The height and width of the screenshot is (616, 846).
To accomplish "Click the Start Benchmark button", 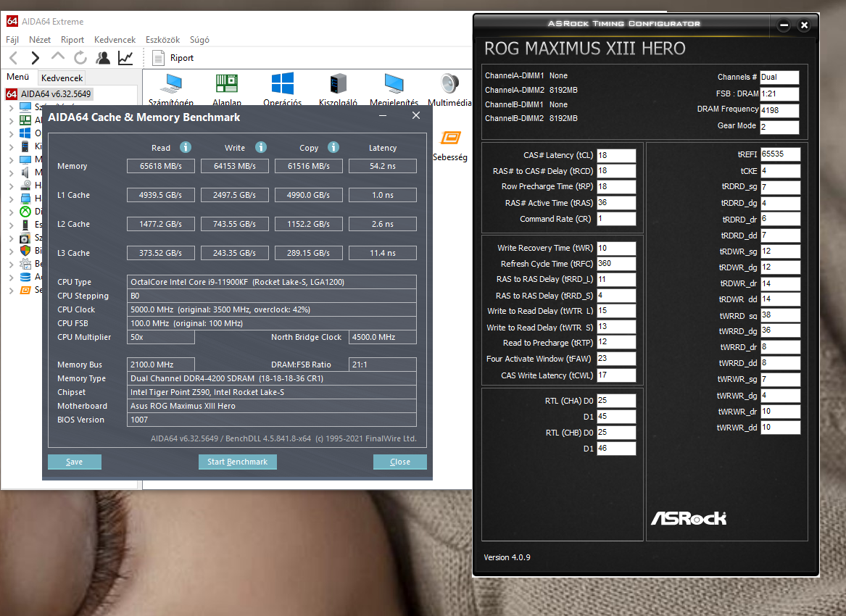I will click(x=237, y=462).
